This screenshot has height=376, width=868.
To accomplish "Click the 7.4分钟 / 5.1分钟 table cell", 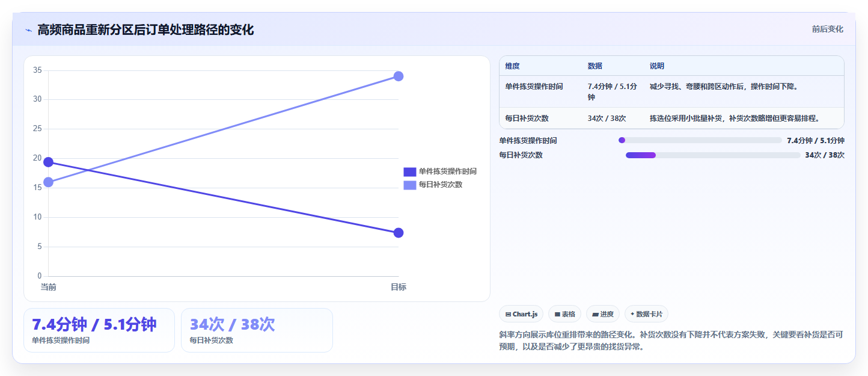I will coord(613,91).
